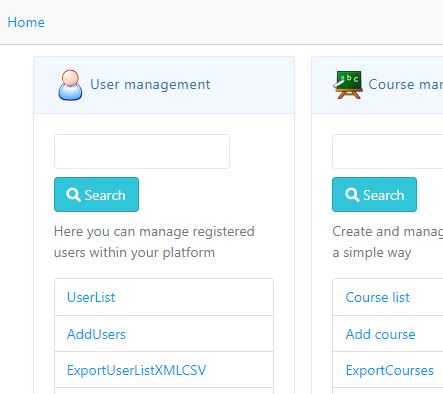Focus the Course management search field
Viewport: 443px width, 394px height.
pyautogui.click(x=388, y=151)
